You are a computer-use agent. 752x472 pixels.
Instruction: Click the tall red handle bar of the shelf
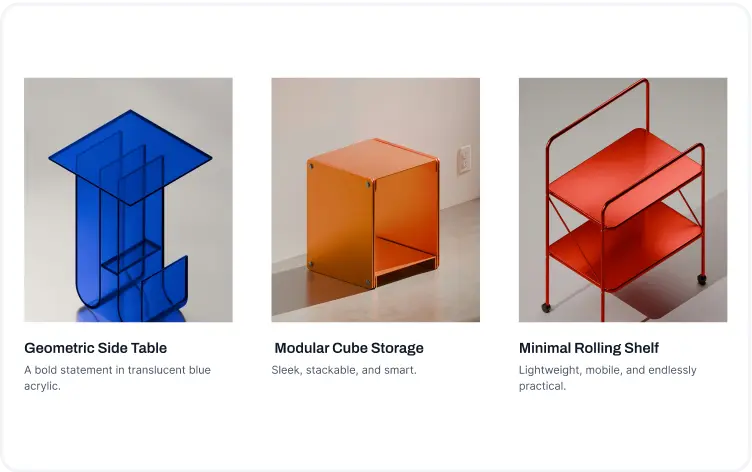[x=599, y=110]
